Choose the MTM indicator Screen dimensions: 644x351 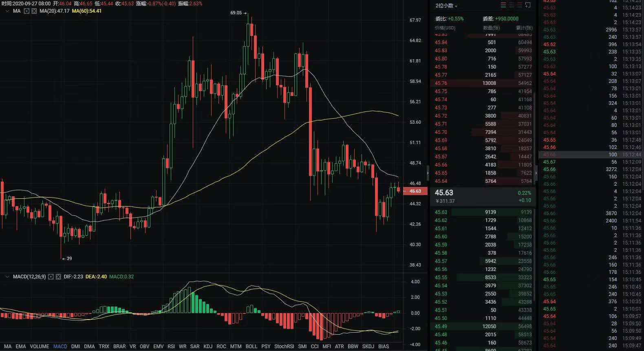pyautogui.click(x=236, y=346)
